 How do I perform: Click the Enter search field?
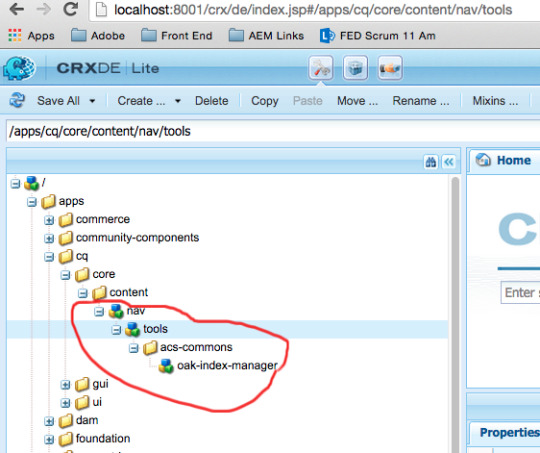[520, 293]
